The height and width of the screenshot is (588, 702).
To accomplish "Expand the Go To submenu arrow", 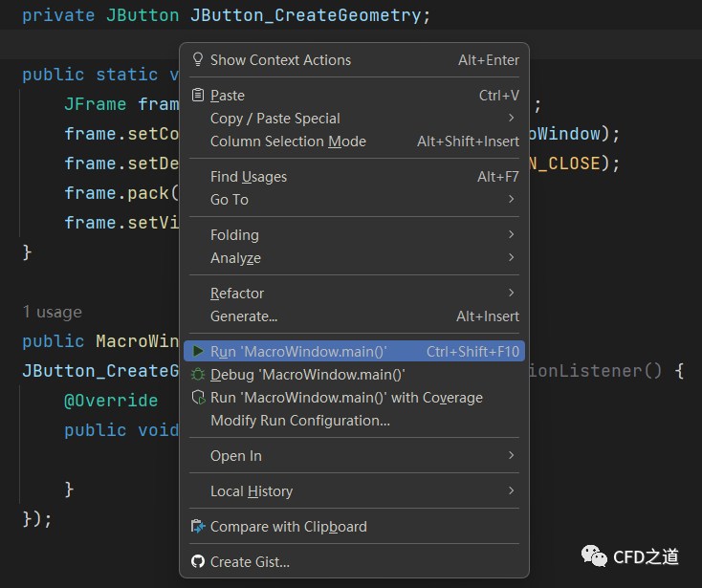I will (512, 200).
